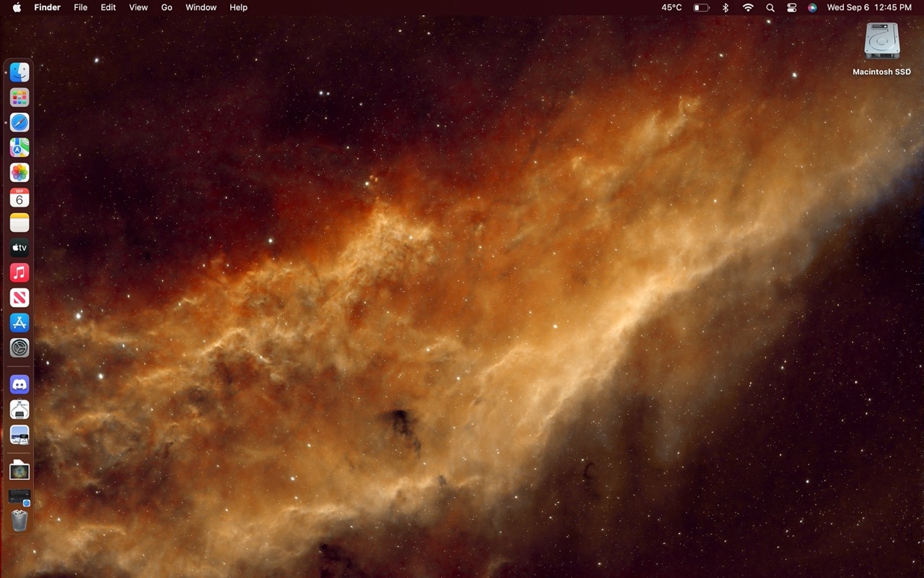924x578 pixels.
Task: Open Safari from the Dock
Action: pyautogui.click(x=19, y=122)
